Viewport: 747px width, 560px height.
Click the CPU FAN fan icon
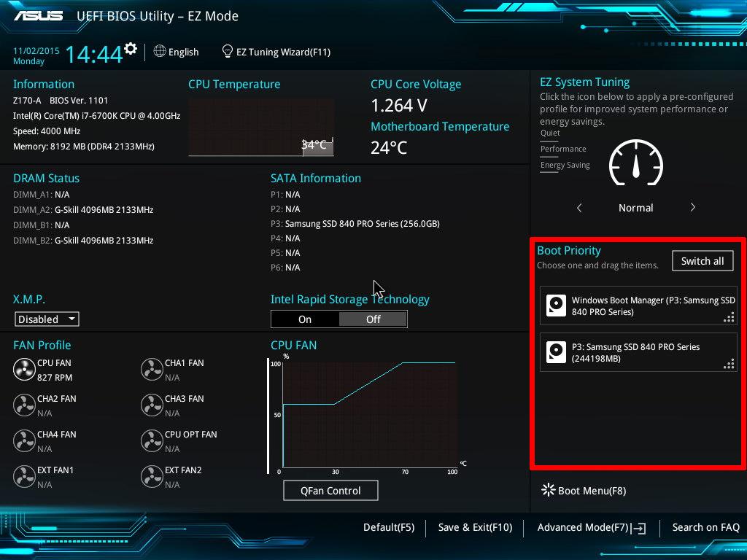click(x=24, y=370)
